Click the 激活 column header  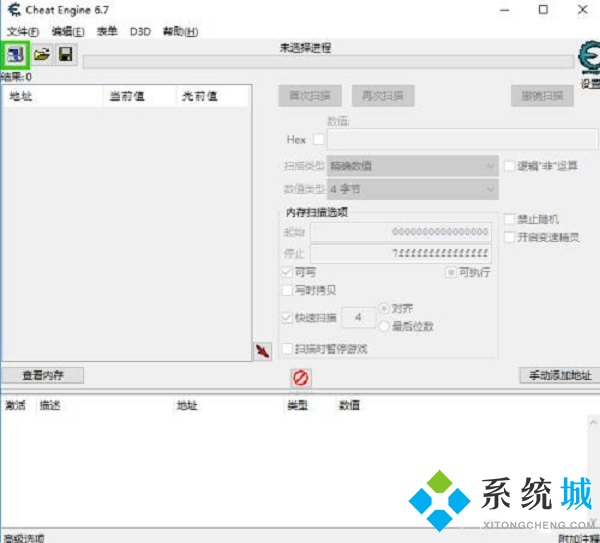(16, 406)
